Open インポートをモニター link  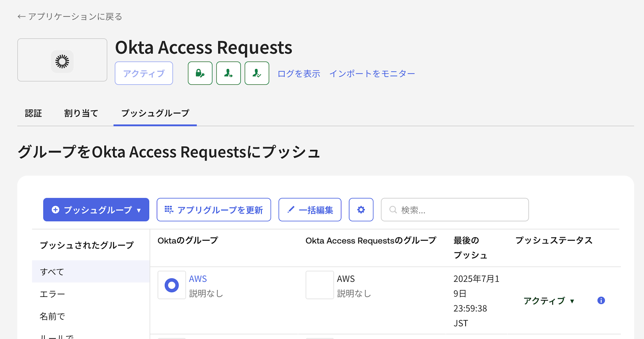[x=372, y=73]
